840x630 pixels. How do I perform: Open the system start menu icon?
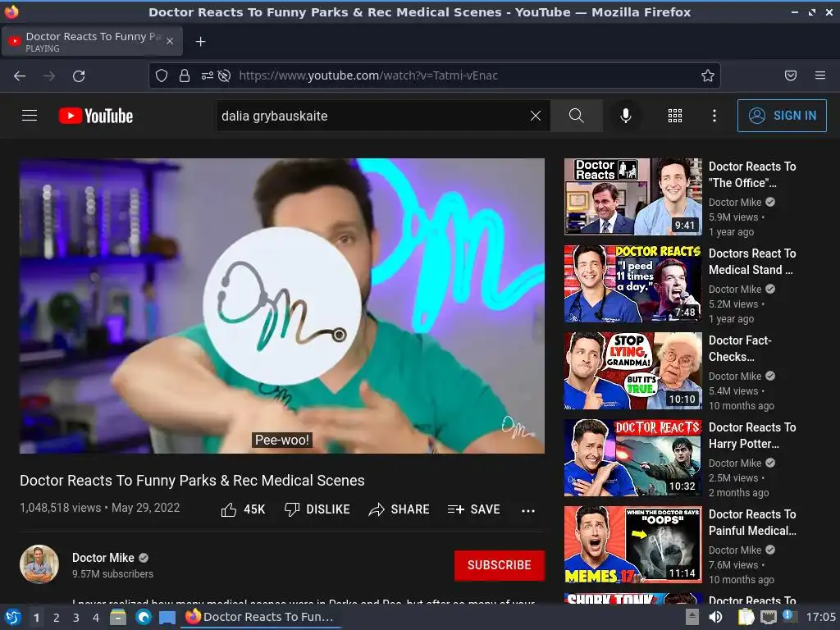(12, 617)
